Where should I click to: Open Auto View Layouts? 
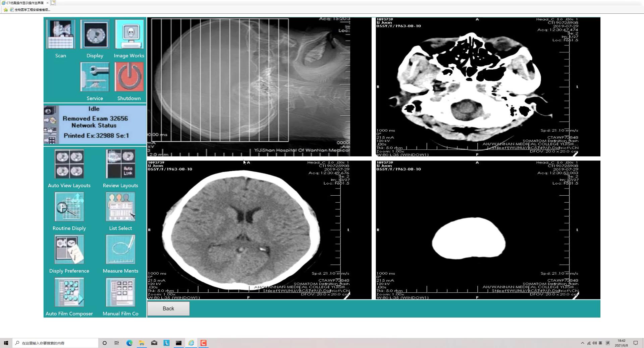[69, 164]
